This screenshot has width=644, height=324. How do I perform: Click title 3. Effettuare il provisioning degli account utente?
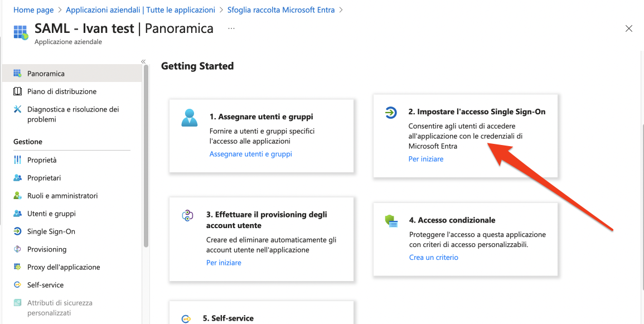tap(267, 220)
